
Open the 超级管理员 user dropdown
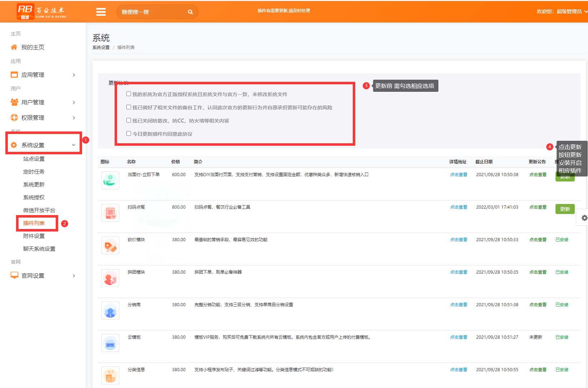561,11
